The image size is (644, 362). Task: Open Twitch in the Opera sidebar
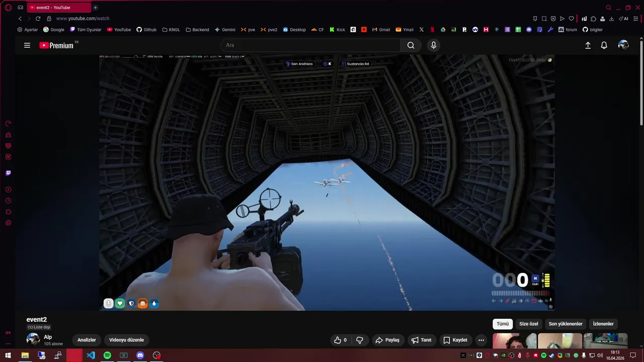point(8,173)
